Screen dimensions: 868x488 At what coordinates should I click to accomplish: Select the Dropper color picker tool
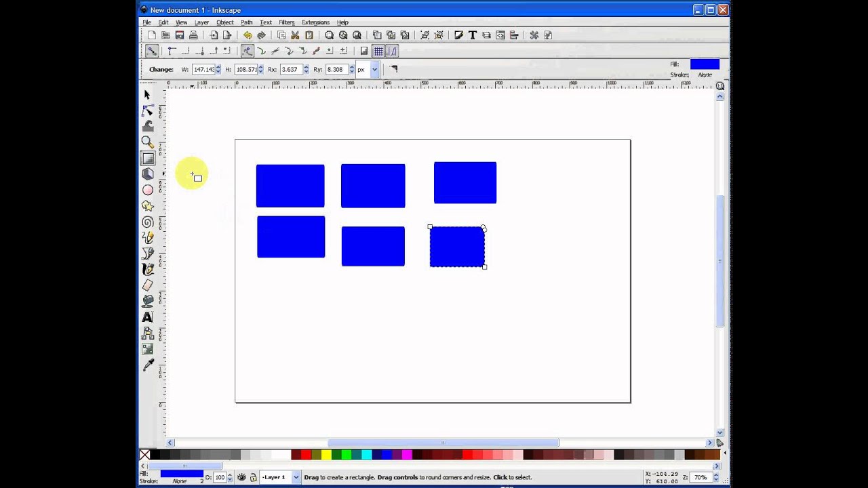(147, 365)
